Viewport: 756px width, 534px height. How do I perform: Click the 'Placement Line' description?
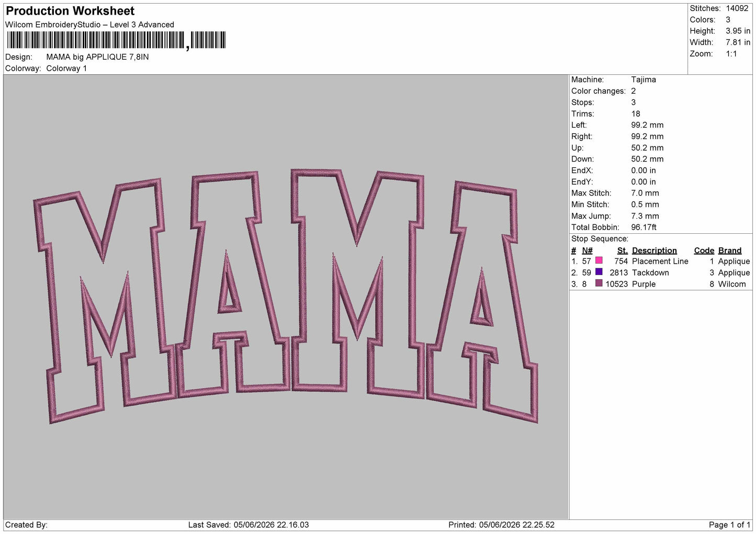tap(660, 262)
